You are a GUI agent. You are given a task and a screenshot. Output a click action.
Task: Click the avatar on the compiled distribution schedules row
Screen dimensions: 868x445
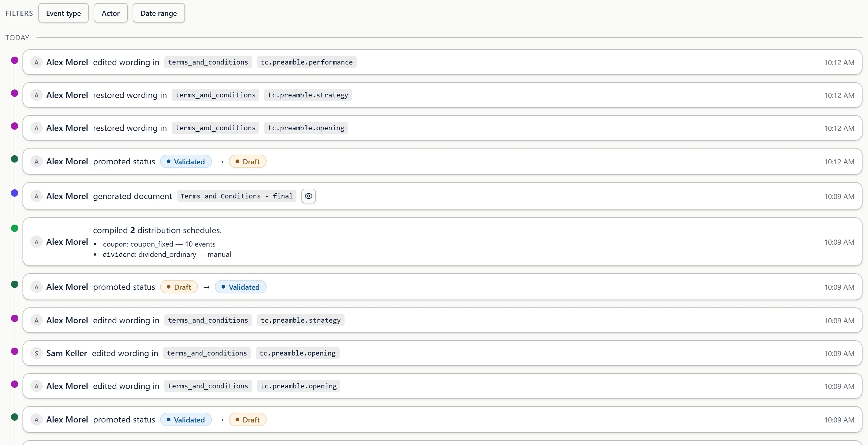37,242
